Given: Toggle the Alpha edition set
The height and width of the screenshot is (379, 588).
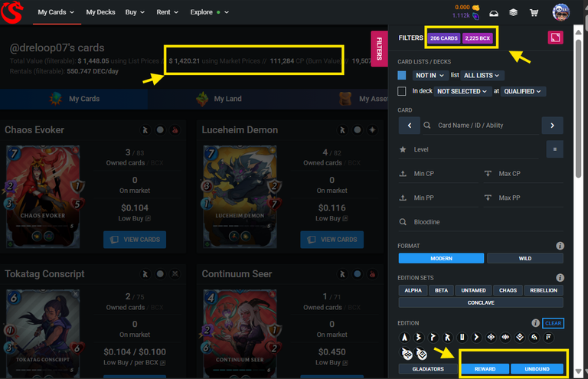Looking at the screenshot, I should click(413, 290).
